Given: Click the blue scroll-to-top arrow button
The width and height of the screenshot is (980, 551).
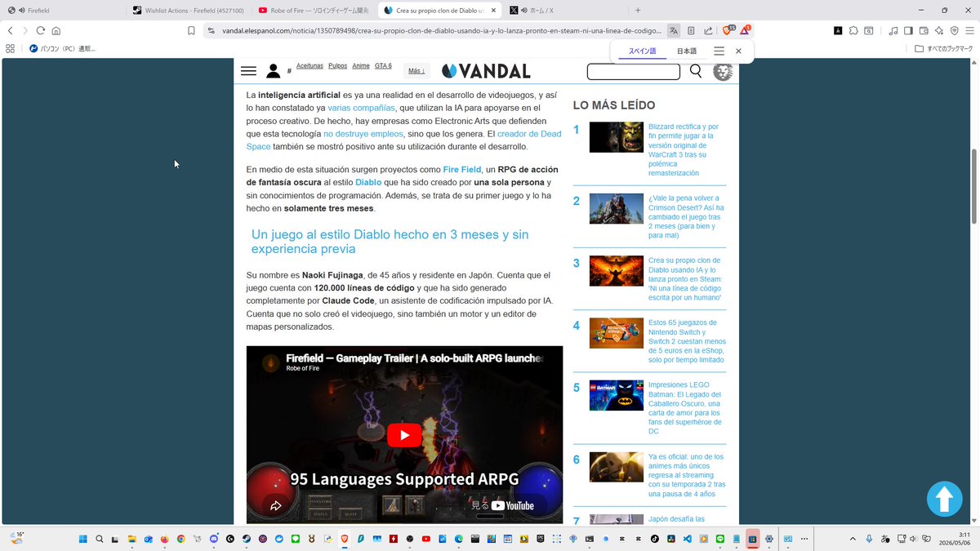Looking at the screenshot, I should (944, 499).
